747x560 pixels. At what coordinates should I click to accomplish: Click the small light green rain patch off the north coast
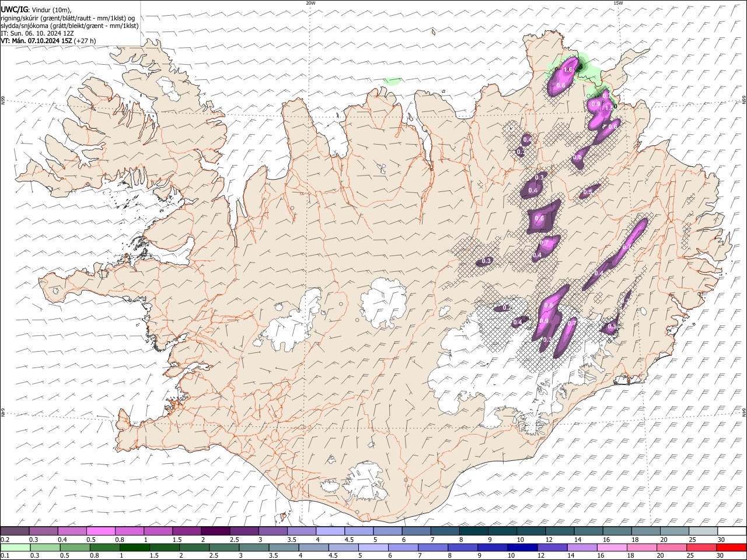click(x=393, y=80)
